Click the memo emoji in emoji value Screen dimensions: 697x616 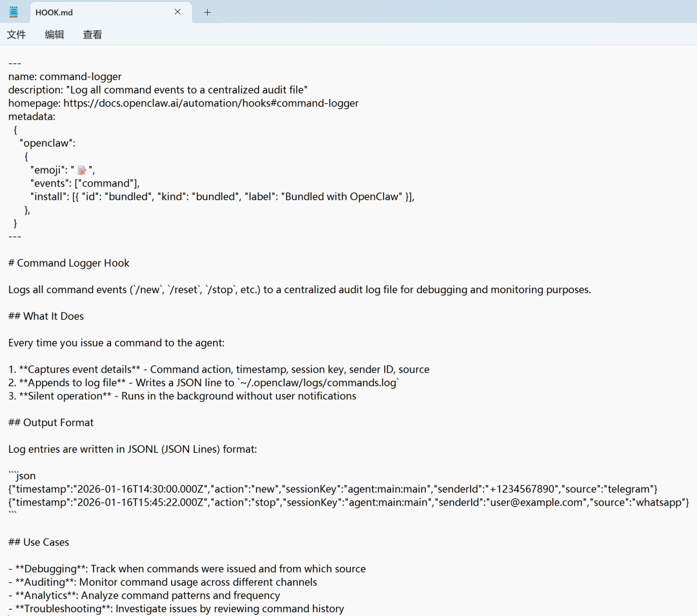pos(82,170)
